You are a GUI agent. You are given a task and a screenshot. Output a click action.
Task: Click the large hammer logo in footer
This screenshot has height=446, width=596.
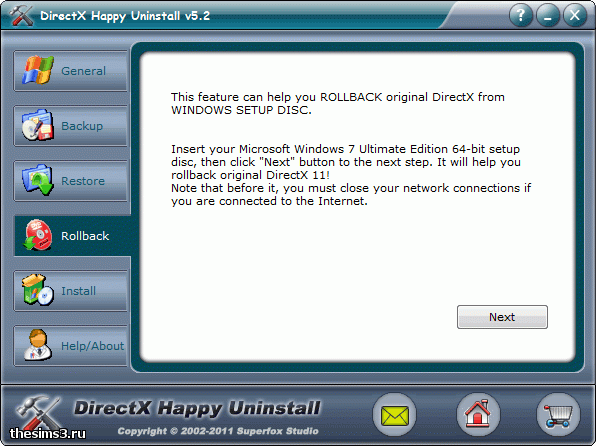pos(38,413)
